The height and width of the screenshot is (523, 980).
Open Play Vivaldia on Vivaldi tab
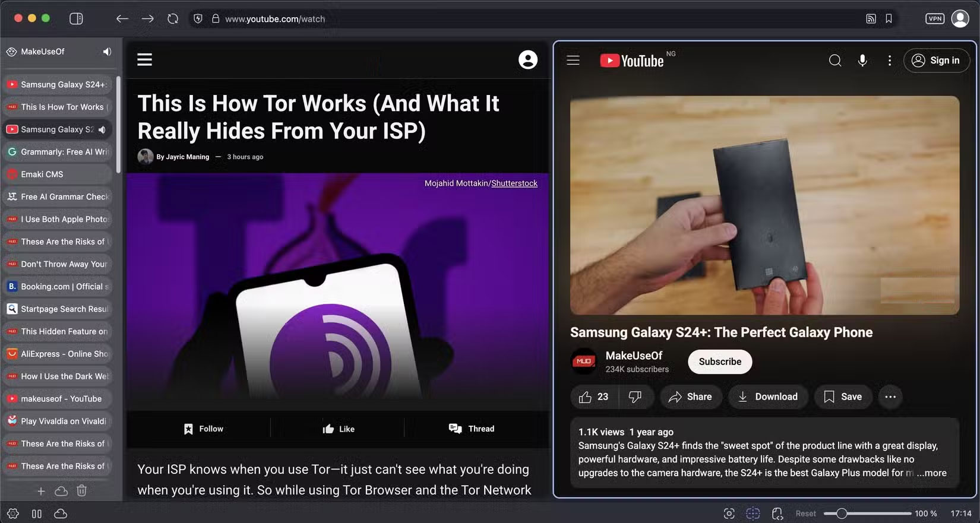[57, 421]
